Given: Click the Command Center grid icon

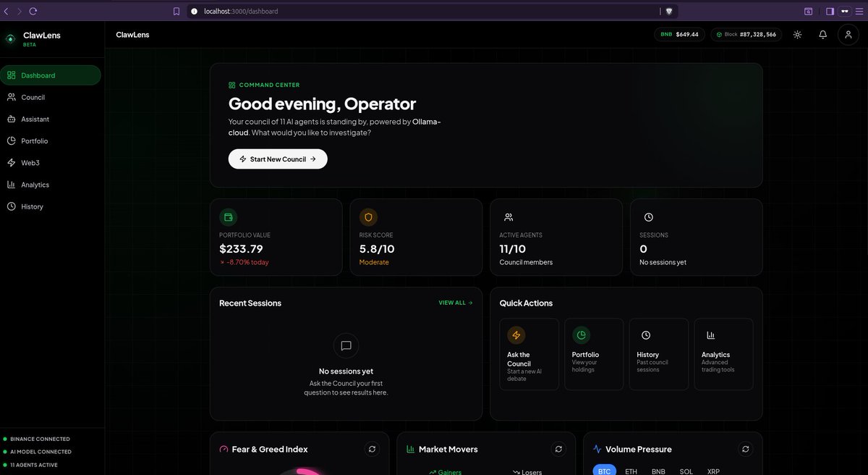Looking at the screenshot, I should click(232, 85).
